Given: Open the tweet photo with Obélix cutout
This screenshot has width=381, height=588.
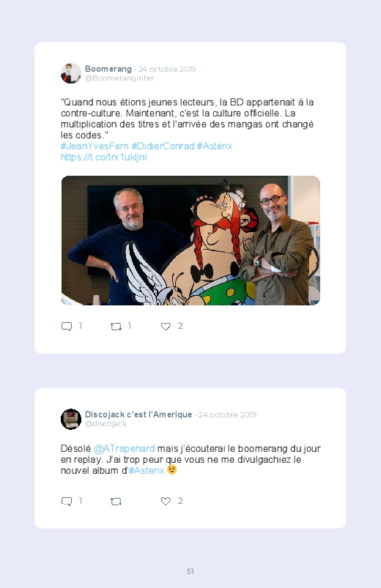Looking at the screenshot, I should (x=190, y=240).
